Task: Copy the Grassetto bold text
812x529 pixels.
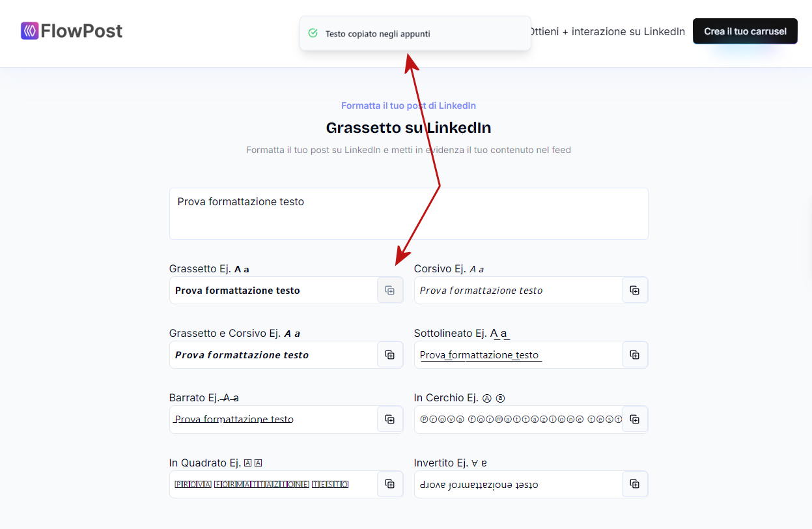Action: click(389, 291)
